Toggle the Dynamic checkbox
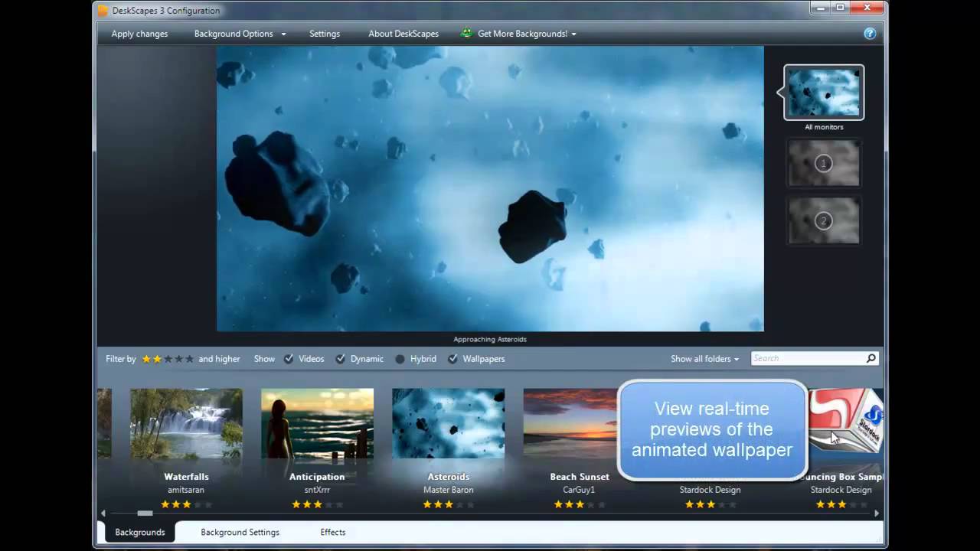 point(341,358)
